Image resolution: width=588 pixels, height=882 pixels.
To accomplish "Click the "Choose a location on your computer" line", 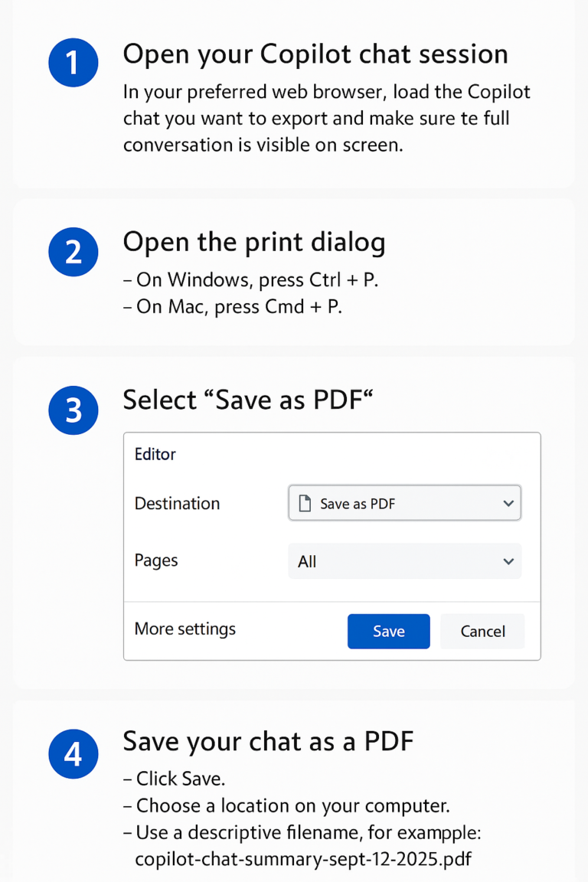I will coord(286,805).
